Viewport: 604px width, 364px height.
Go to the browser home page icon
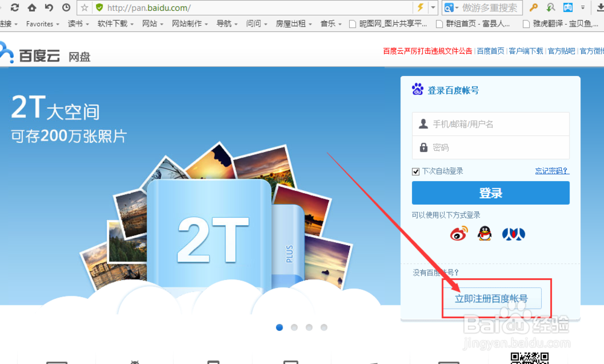pos(32,7)
